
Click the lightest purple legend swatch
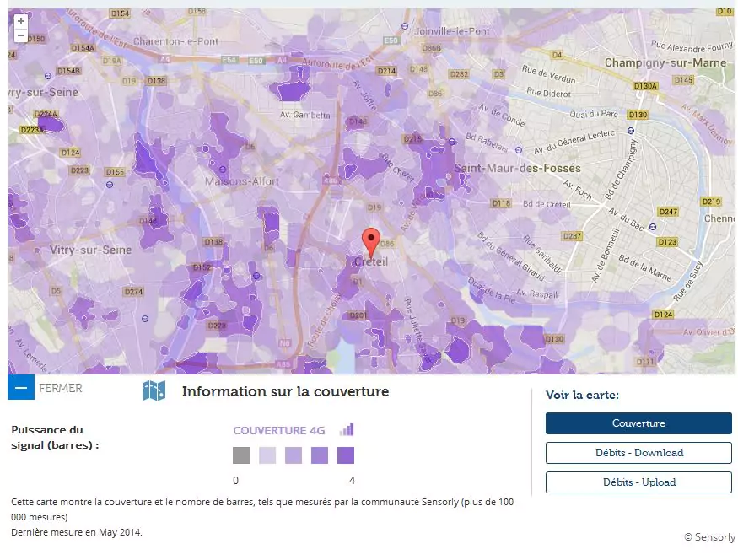[267, 455]
